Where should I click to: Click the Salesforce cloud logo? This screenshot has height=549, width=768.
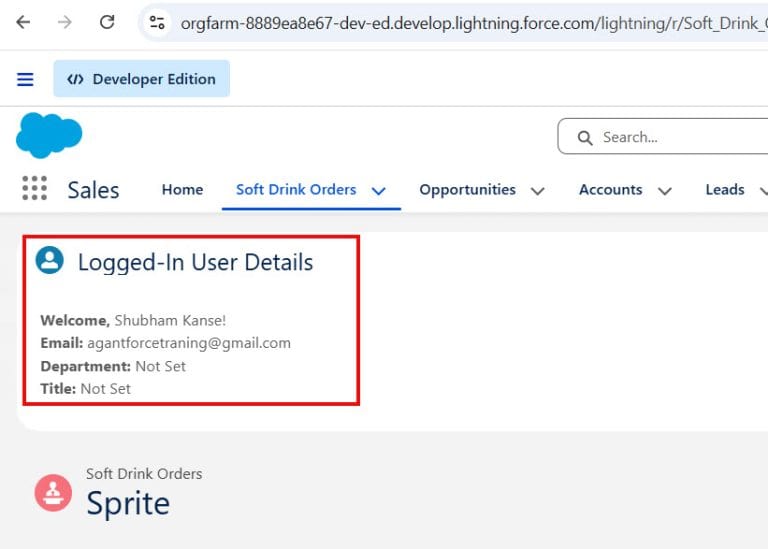point(49,135)
